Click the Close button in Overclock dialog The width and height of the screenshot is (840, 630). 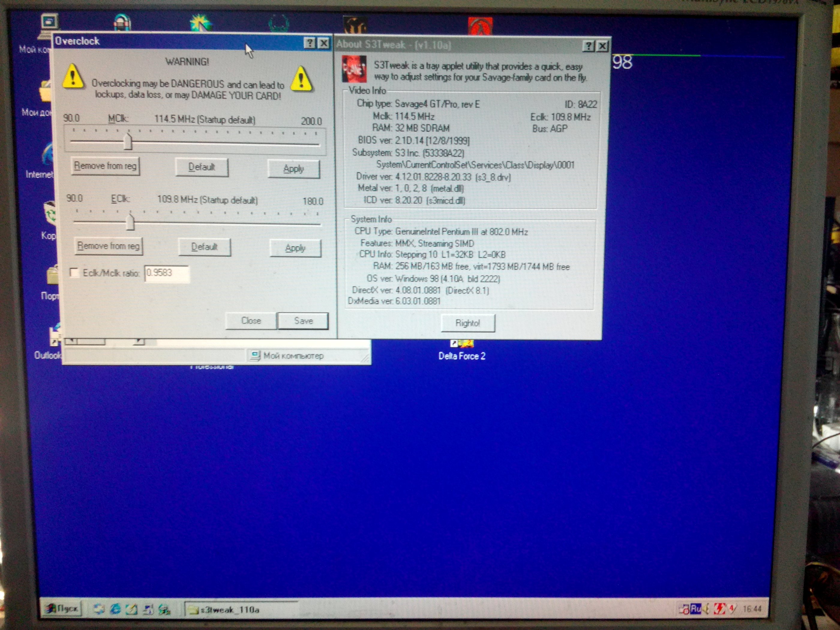[x=250, y=320]
